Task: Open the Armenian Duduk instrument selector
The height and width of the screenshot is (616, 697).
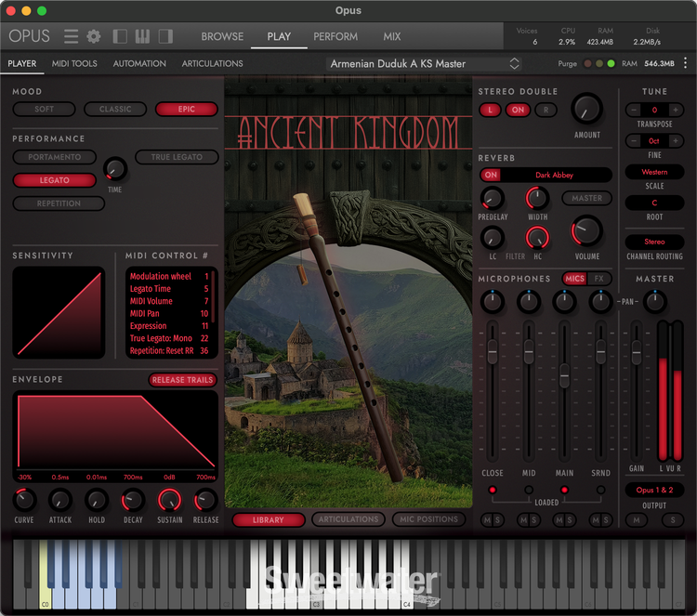Action: pyautogui.click(x=424, y=63)
